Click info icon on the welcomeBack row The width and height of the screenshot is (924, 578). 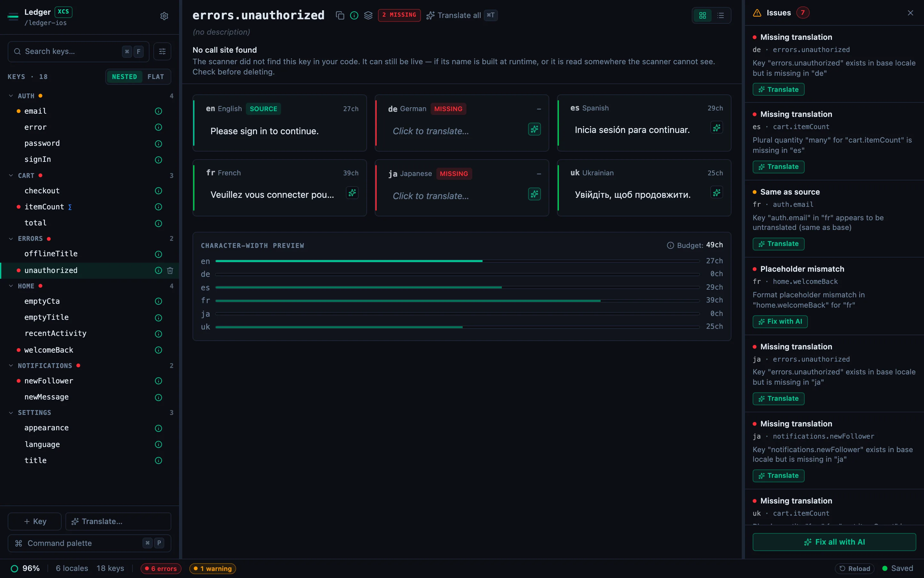[158, 350]
